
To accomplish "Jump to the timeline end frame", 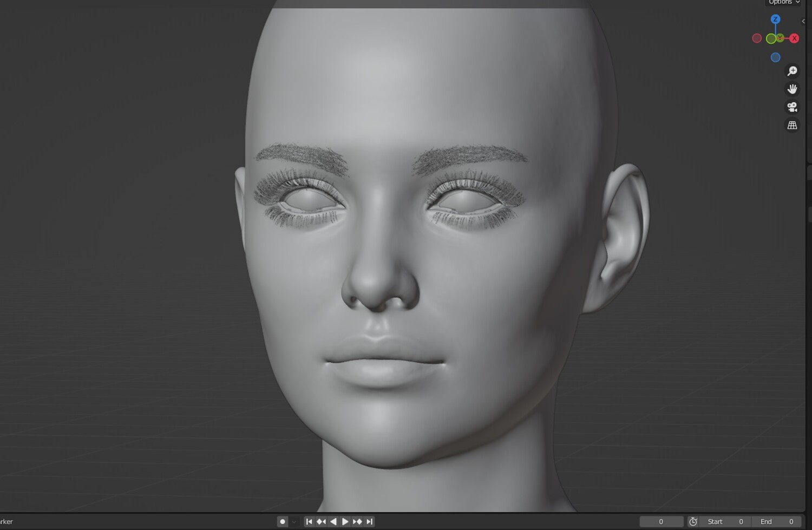I will click(x=369, y=522).
